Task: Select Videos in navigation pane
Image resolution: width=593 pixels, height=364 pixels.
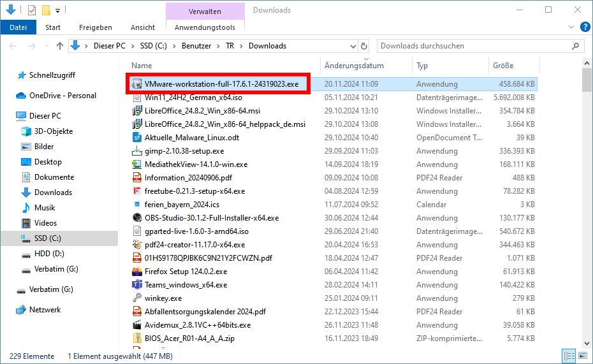Action: 45,223
